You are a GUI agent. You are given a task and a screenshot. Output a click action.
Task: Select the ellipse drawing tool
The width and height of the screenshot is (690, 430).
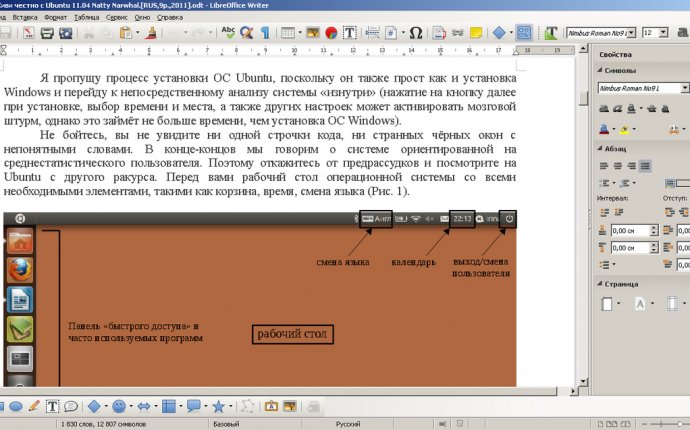(16, 406)
